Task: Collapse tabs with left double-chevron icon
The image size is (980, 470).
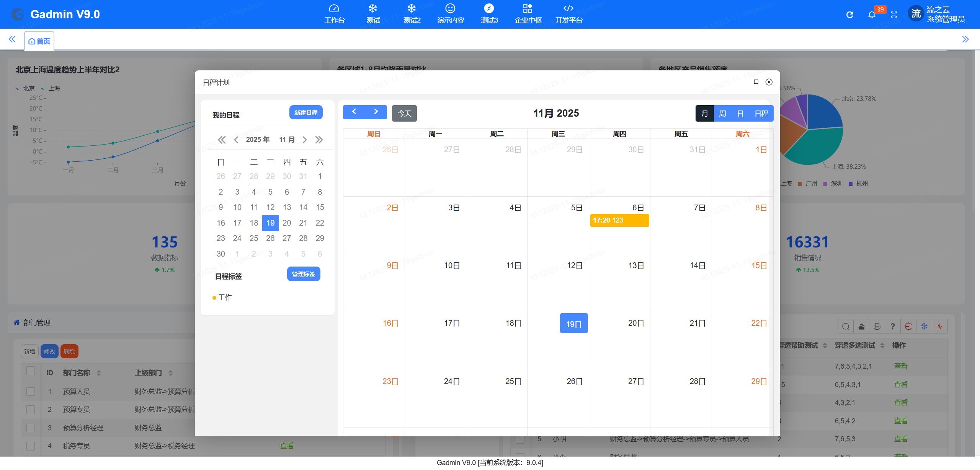Action: (12, 39)
